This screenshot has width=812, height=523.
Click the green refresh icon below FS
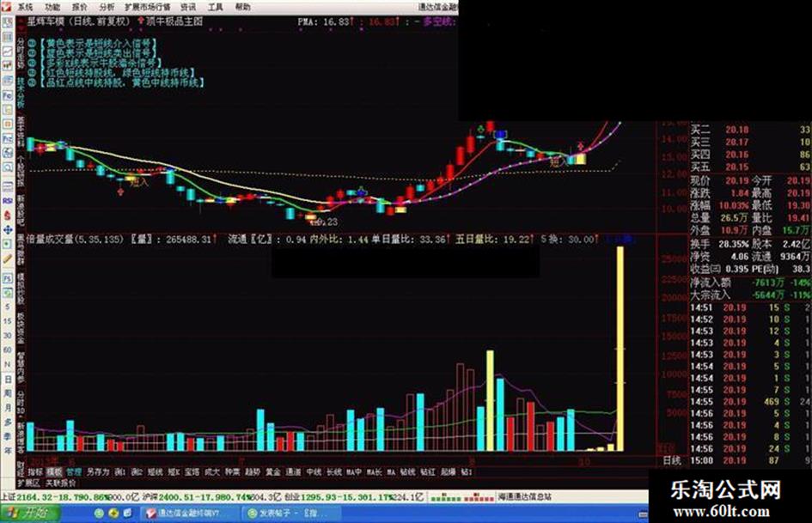(x=7, y=293)
